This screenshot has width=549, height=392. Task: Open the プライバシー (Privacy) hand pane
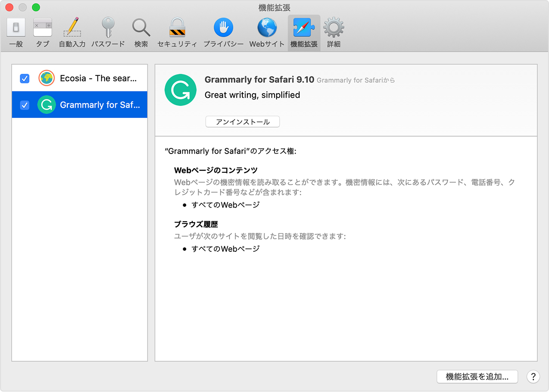[223, 33]
